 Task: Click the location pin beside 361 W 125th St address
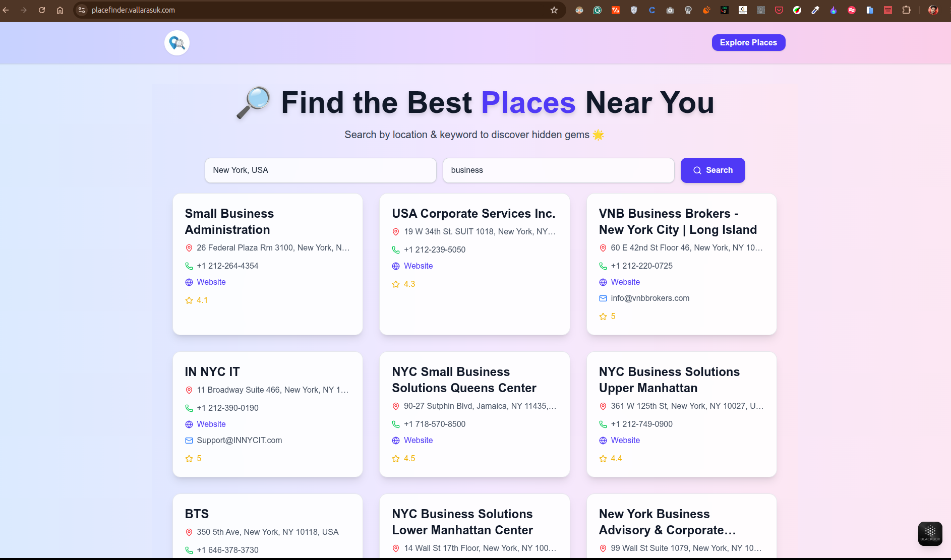coord(603,406)
